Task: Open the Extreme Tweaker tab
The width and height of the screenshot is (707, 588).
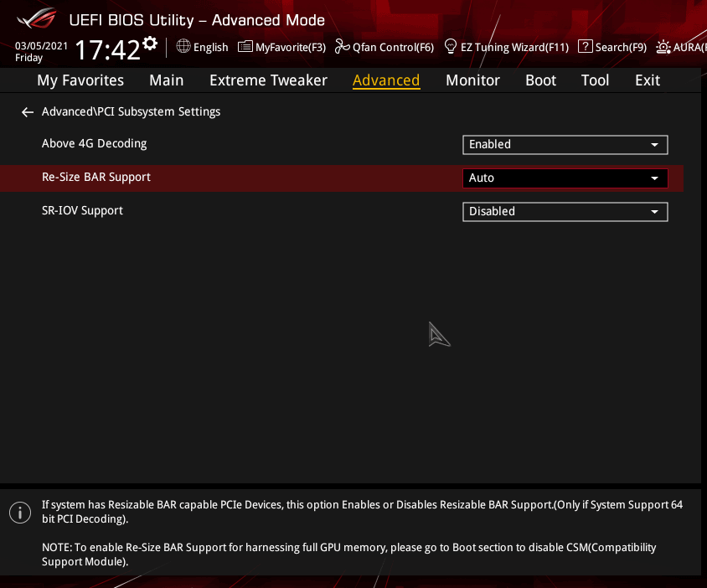Action: [x=268, y=80]
